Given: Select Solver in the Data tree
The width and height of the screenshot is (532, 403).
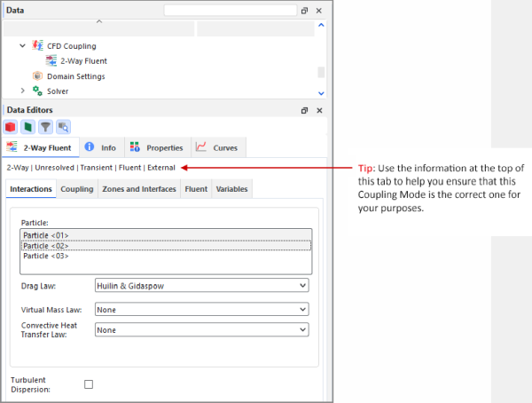Looking at the screenshot, I should pos(58,91).
